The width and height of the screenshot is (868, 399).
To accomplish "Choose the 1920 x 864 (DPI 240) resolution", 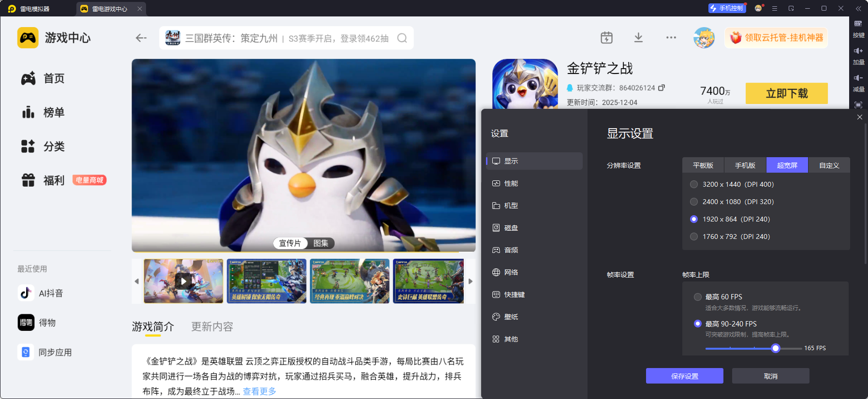I will (x=730, y=219).
